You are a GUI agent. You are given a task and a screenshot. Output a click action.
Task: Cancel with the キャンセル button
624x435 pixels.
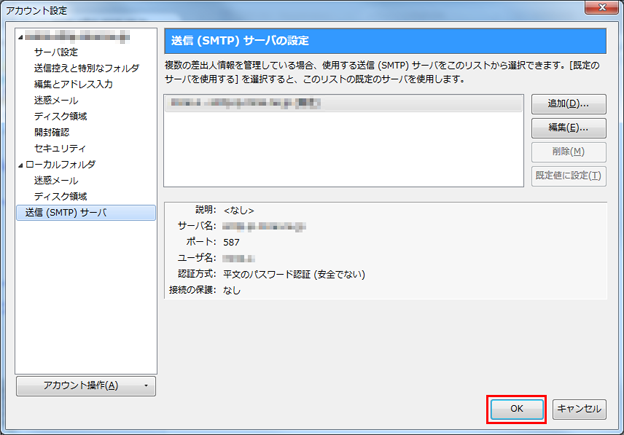tap(579, 409)
